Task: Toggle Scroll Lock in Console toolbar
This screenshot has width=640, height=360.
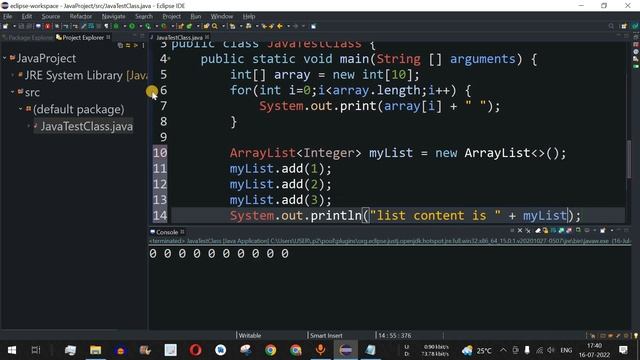Action: [546, 231]
